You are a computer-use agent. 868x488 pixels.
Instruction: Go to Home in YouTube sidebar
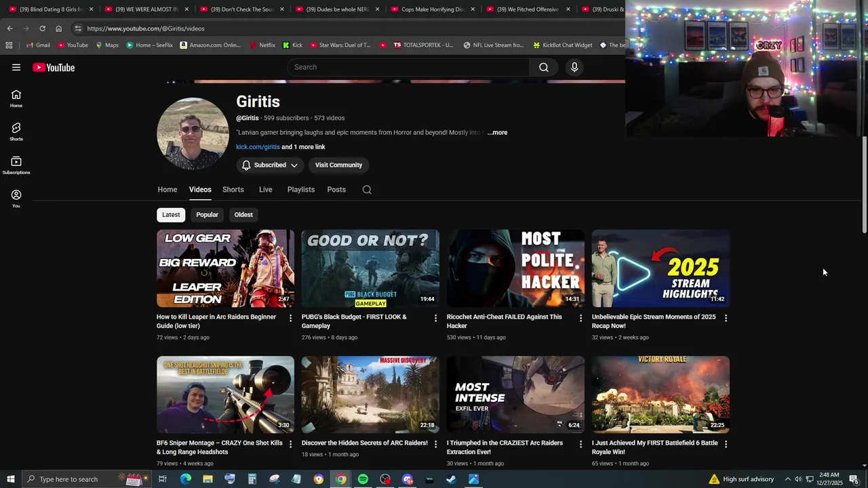16,99
